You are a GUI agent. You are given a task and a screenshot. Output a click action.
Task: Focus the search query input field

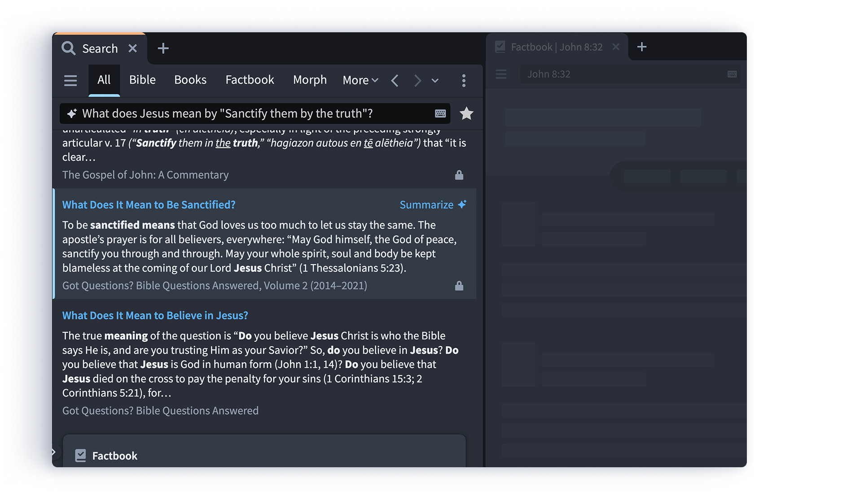255,113
